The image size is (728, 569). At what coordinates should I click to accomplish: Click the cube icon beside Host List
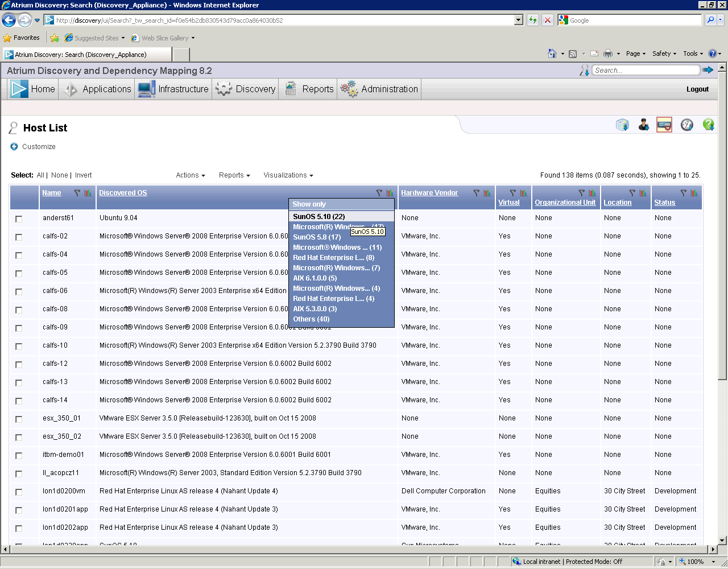click(x=622, y=125)
